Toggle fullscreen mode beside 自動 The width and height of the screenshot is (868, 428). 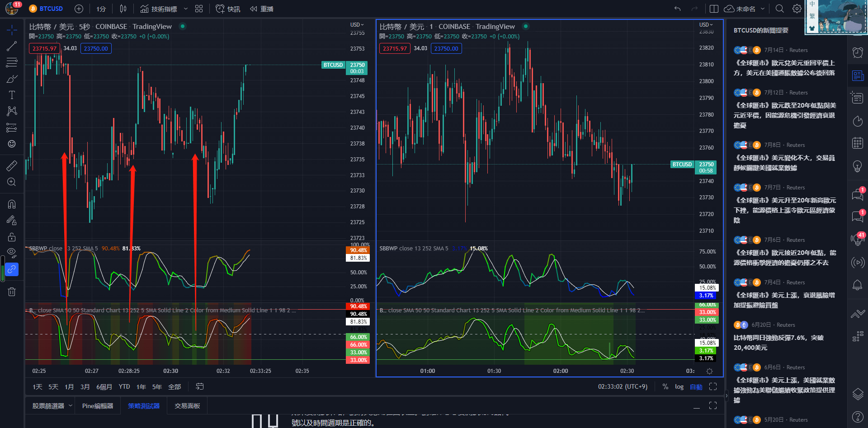click(713, 386)
